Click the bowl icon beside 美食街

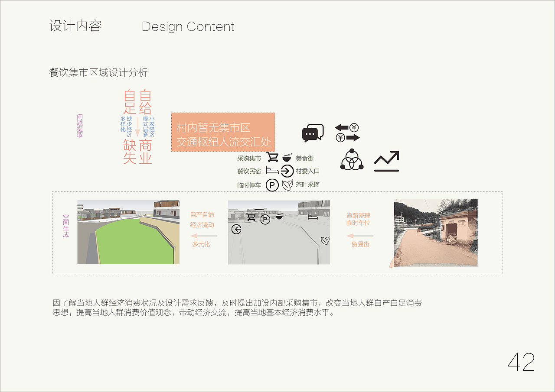coord(287,158)
